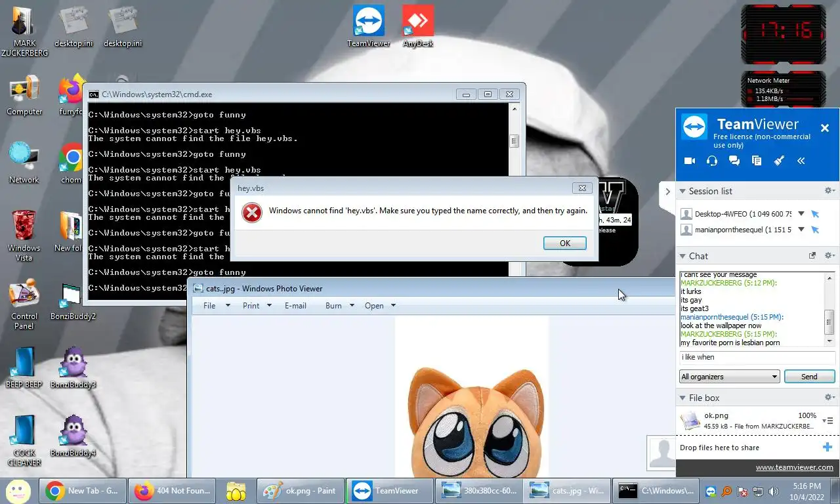
Task: Collapse TeamViewer panel with double chevron
Action: tap(801, 161)
